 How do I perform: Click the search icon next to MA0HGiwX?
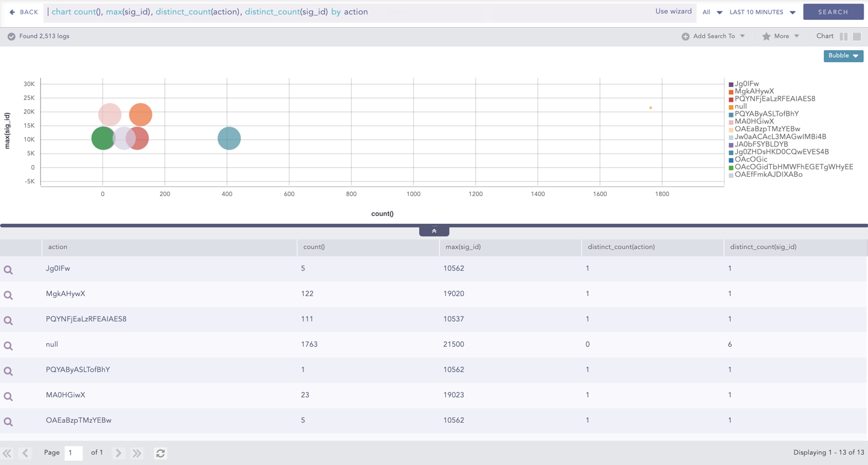(x=8, y=396)
